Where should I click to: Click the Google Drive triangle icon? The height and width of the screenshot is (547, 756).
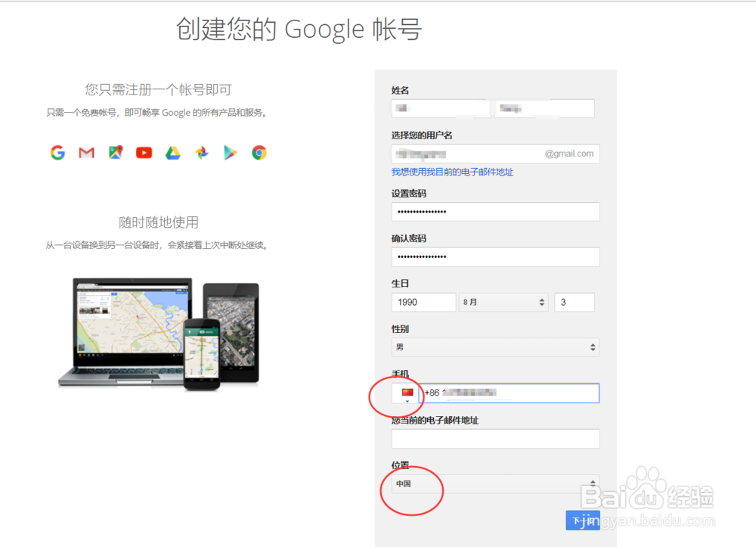pos(172,153)
